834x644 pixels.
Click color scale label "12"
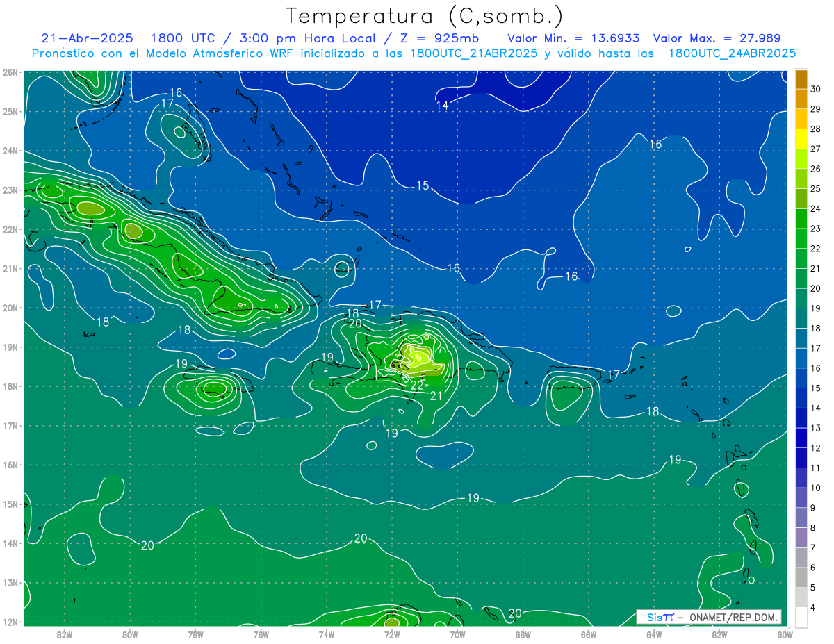(816, 447)
